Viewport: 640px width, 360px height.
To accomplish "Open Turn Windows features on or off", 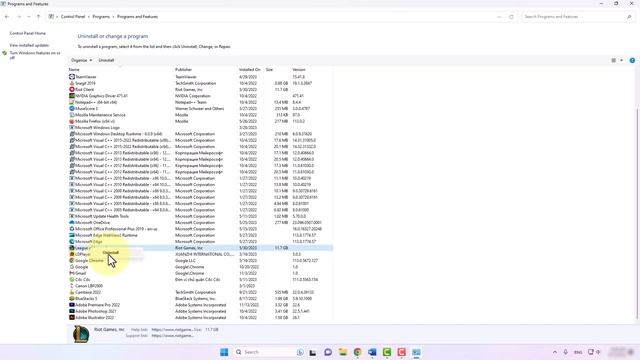I will click(x=35, y=55).
